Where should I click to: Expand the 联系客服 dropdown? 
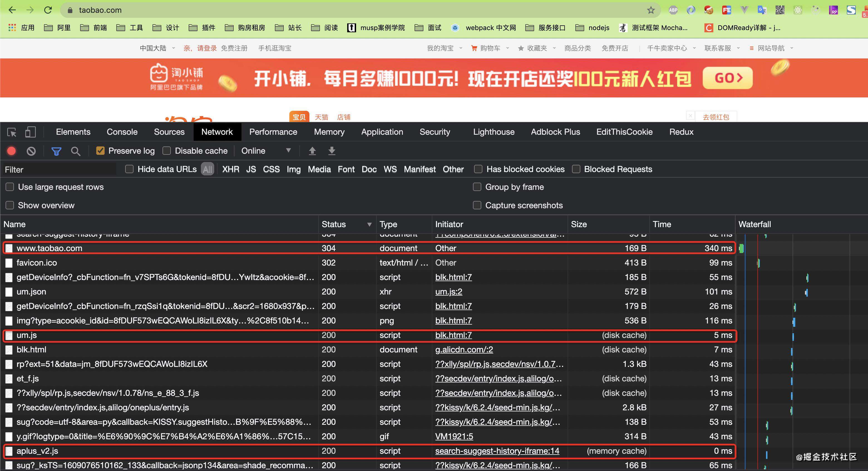coord(738,48)
